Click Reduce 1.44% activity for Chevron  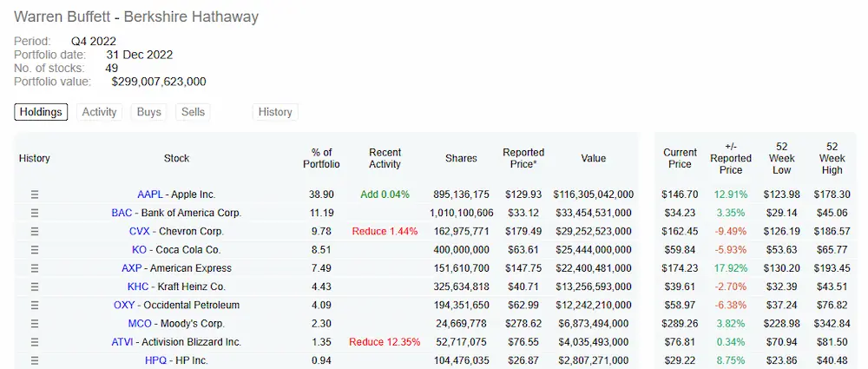[x=385, y=231]
